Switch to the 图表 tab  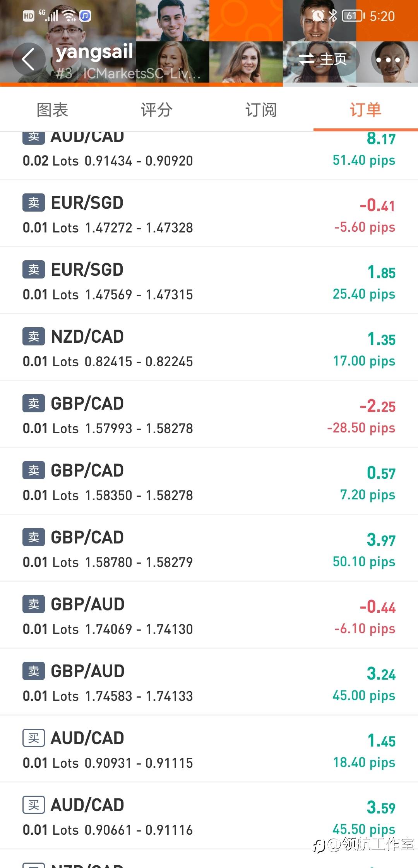coord(52,110)
